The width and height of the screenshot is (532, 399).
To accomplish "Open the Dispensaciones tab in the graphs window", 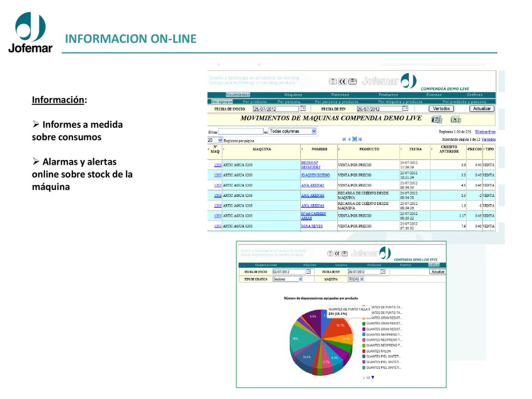I will point(265,265).
